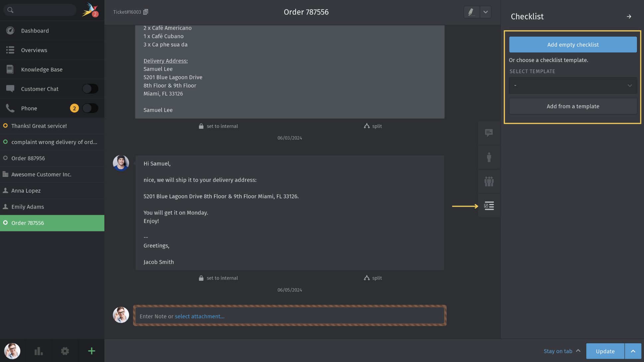Switch to the ticket conversation speech-bubble icon

[x=488, y=133]
